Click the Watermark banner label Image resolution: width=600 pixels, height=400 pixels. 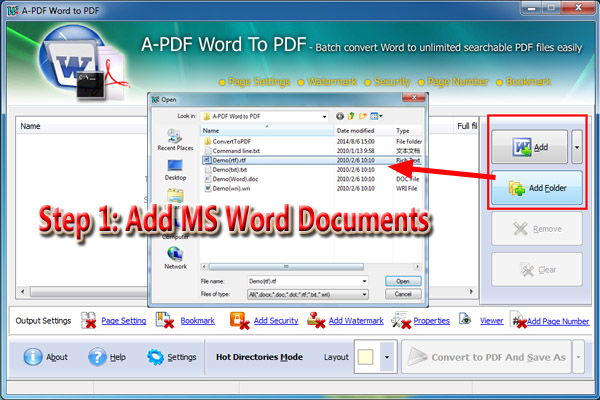click(332, 82)
